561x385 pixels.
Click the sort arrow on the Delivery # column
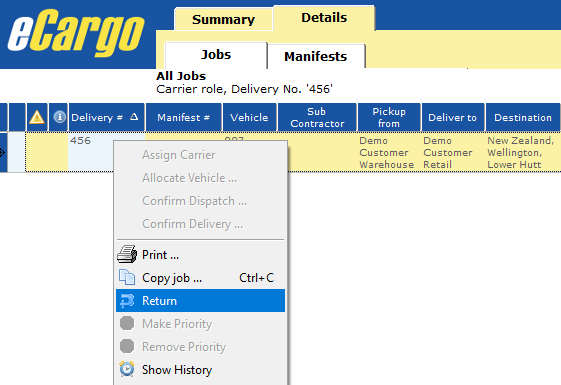pos(134,117)
